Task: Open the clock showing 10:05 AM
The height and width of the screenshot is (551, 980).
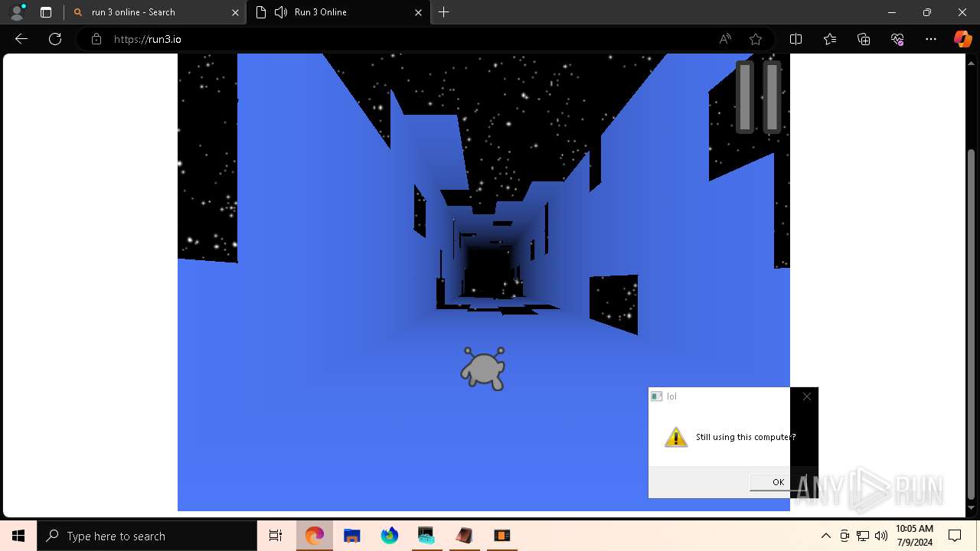Action: point(914,536)
